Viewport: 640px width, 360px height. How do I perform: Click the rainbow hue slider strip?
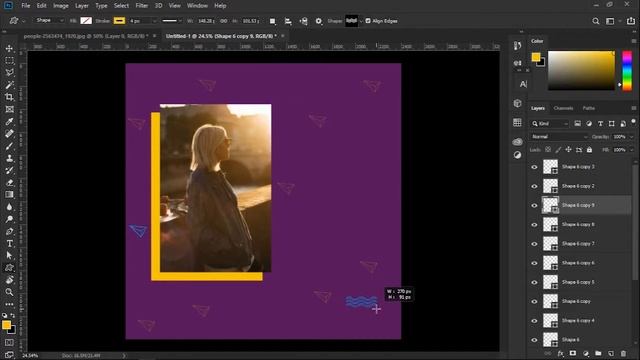click(627, 71)
